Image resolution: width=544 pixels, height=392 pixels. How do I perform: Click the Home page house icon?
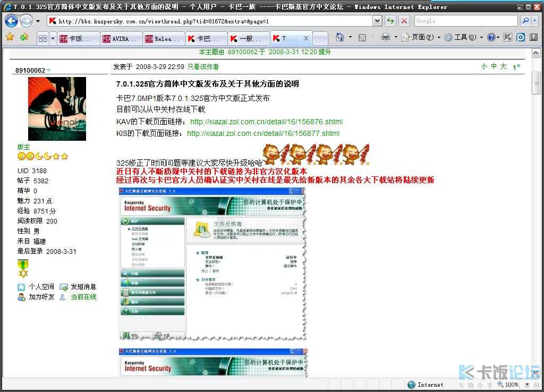point(340,37)
